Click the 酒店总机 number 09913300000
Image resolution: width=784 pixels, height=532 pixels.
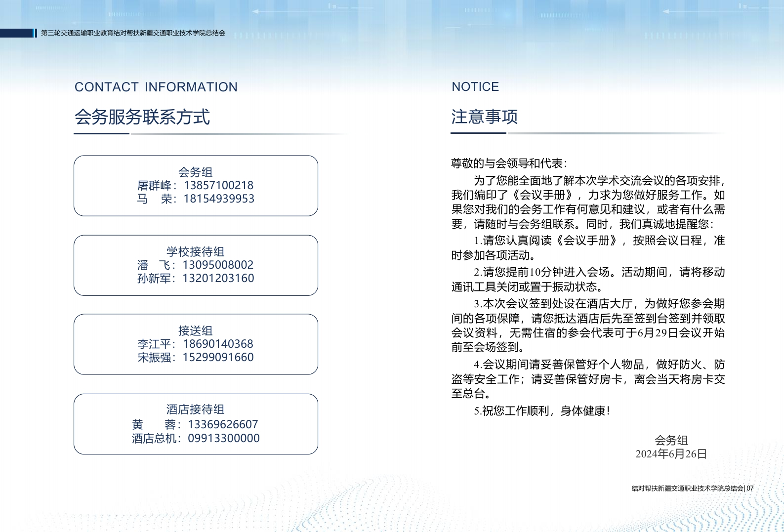(x=224, y=438)
